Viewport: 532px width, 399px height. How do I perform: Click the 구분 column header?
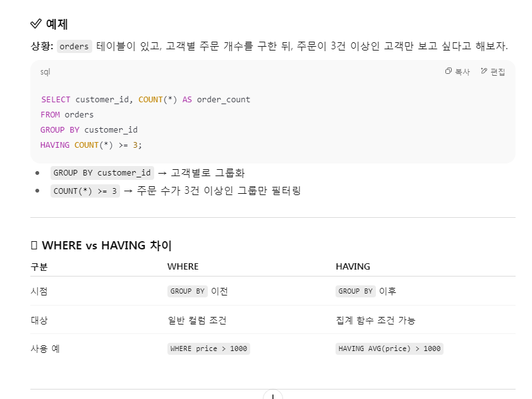coord(39,266)
